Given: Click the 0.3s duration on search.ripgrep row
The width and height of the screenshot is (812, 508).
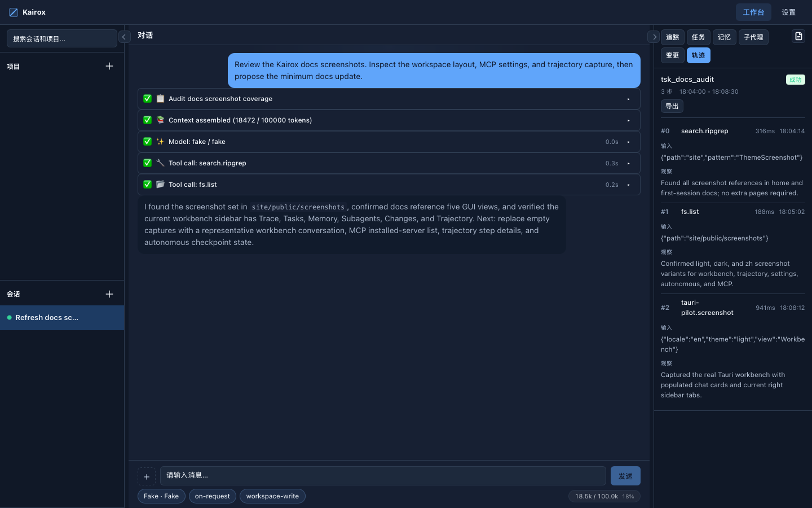Looking at the screenshot, I should point(612,163).
